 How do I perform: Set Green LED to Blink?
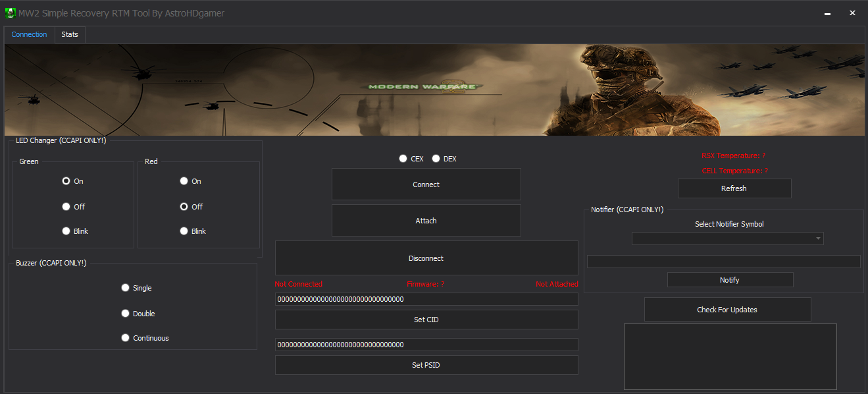(x=75, y=231)
